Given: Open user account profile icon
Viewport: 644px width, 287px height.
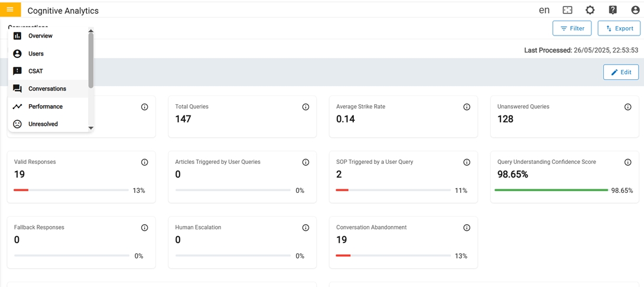Looking at the screenshot, I should (x=635, y=10).
